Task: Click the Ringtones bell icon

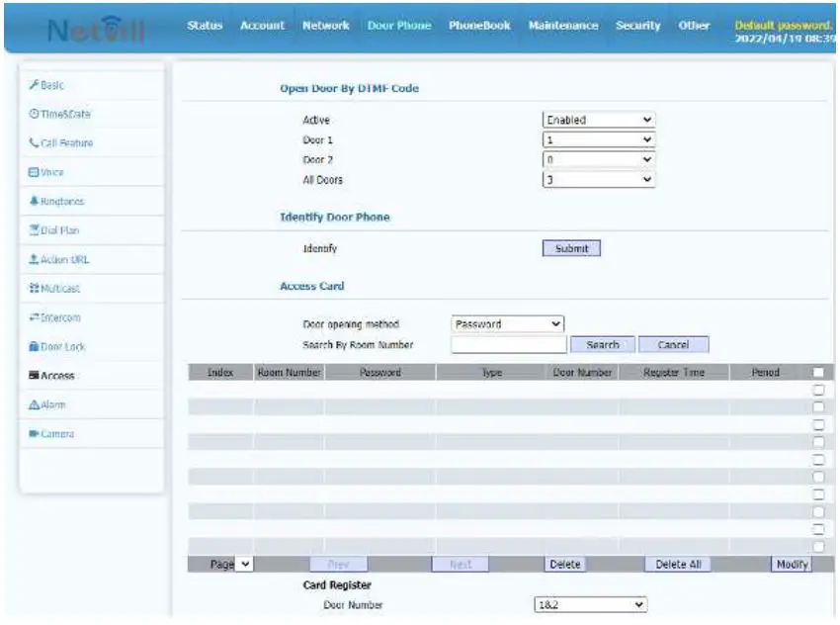Action: click(34, 201)
